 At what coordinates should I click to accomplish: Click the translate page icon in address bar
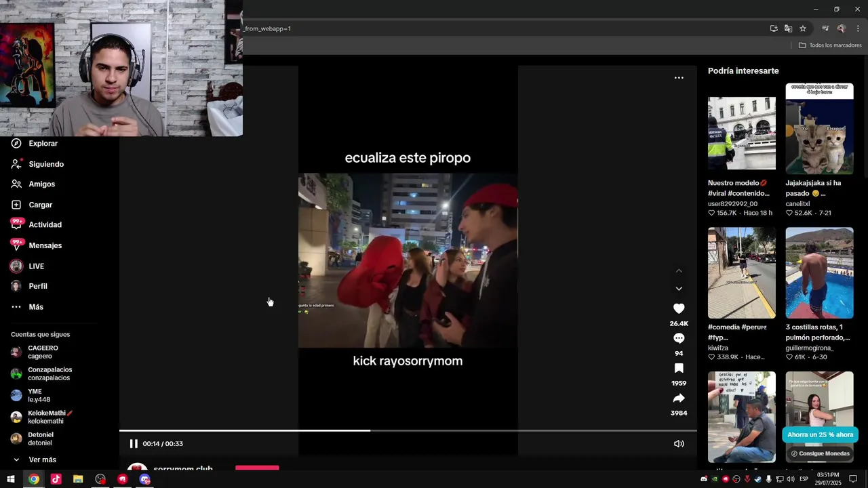pos(788,28)
